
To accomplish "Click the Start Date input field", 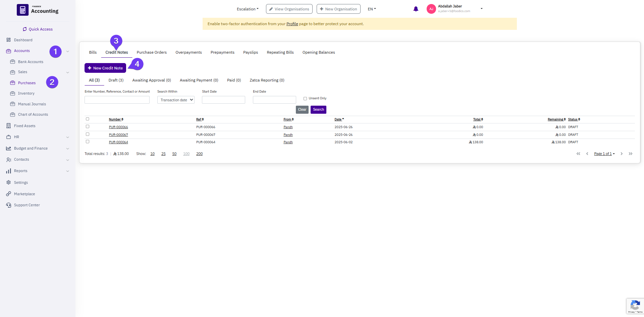I will tap(223, 100).
